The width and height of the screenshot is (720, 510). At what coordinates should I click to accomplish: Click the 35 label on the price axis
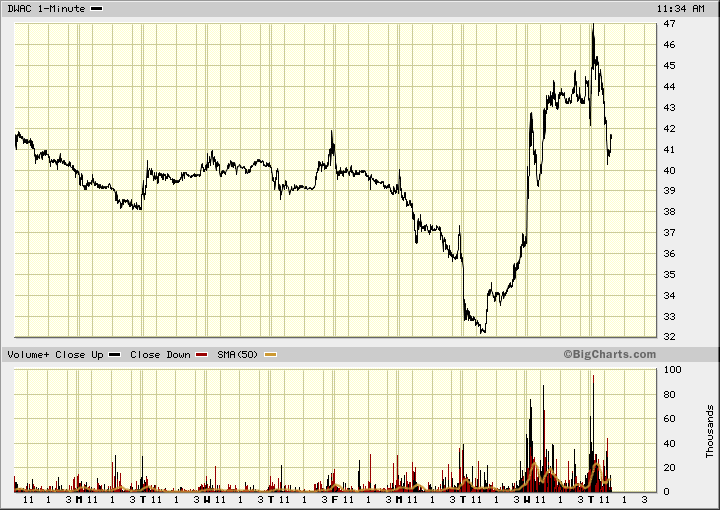(669, 275)
